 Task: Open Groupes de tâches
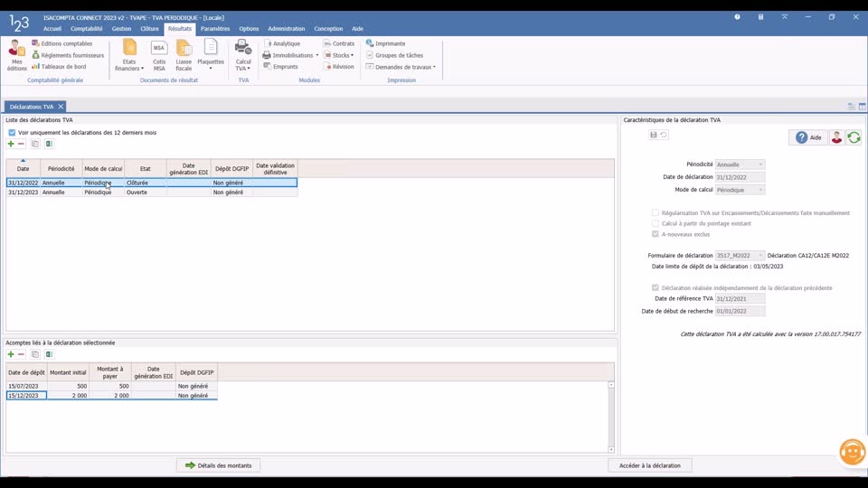pos(394,55)
